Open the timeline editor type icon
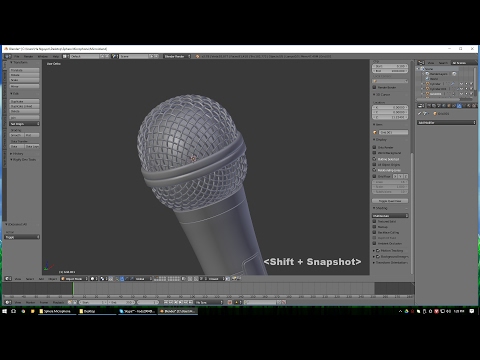This screenshot has width=480, height=360. (8, 302)
